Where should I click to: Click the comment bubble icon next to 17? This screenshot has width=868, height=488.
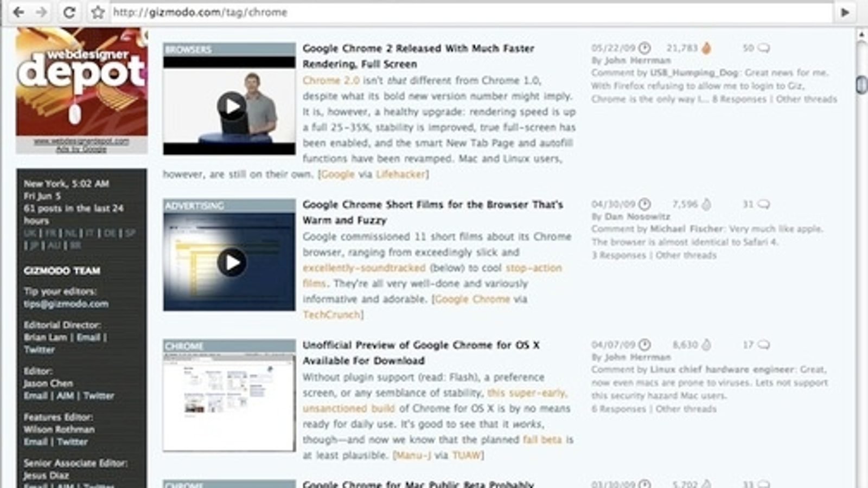(764, 345)
